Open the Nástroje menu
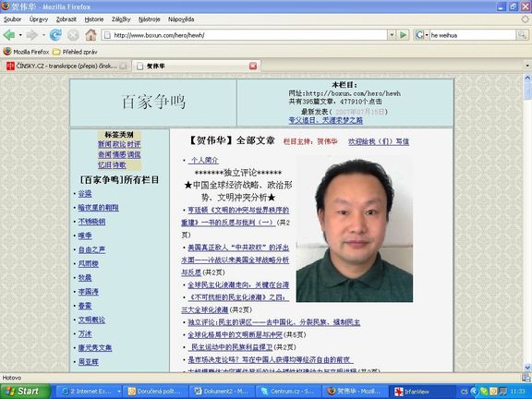The height and width of the screenshot is (399, 532). click(149, 19)
